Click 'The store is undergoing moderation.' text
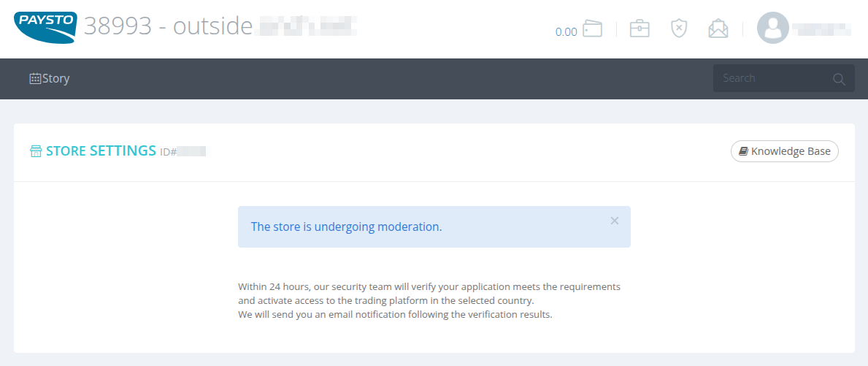This screenshot has width=868, height=366. point(347,226)
